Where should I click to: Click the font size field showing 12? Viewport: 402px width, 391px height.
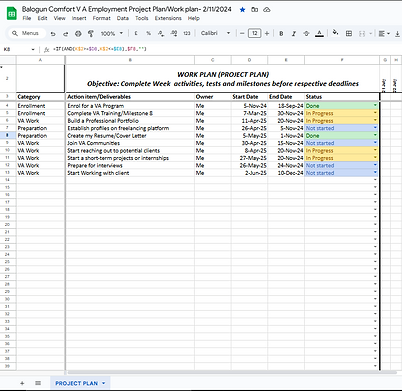(x=254, y=33)
